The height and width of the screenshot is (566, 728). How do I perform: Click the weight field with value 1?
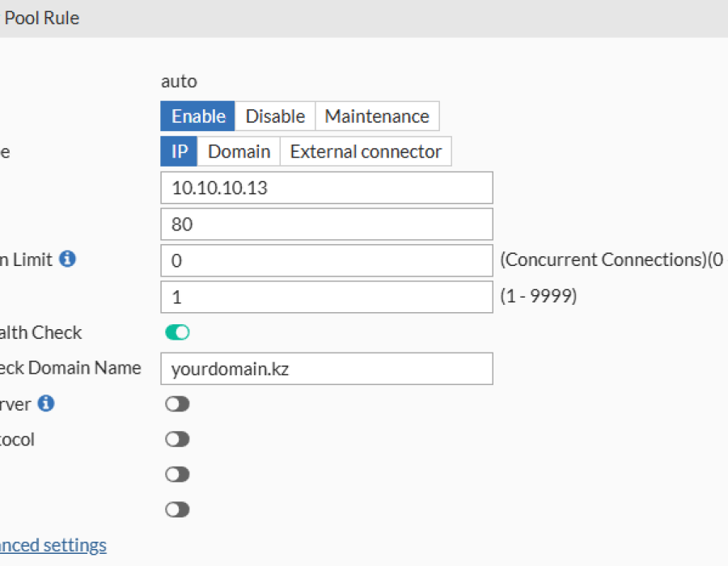pos(327,297)
